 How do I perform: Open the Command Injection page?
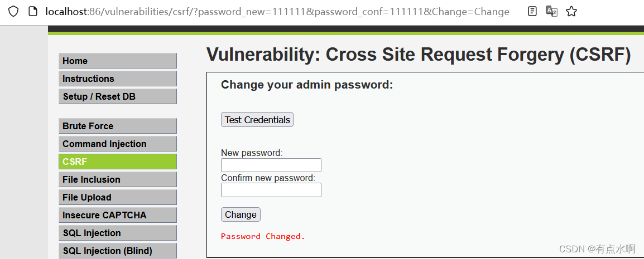(x=117, y=144)
